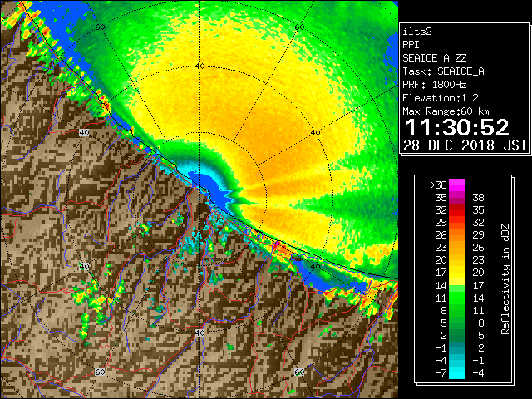The height and width of the screenshot is (399, 532).
Task: Click the '40' range label due north of radar
Action: [199, 66]
